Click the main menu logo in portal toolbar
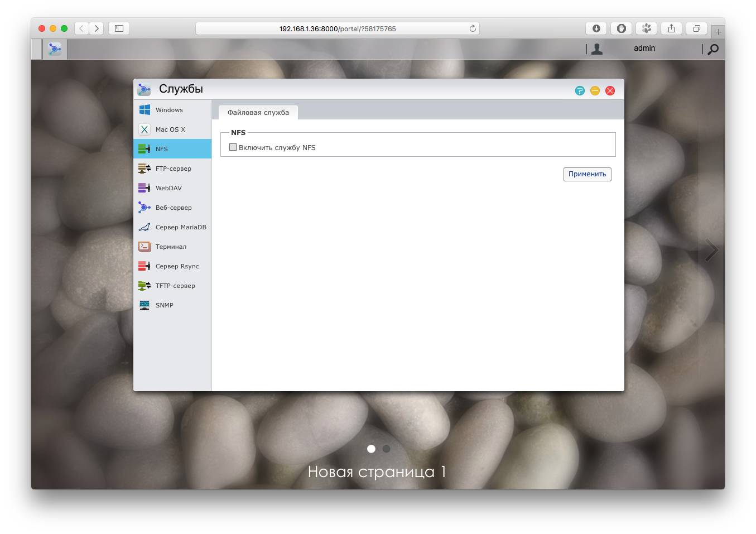Image resolution: width=756 pixels, height=534 pixels. click(x=55, y=49)
